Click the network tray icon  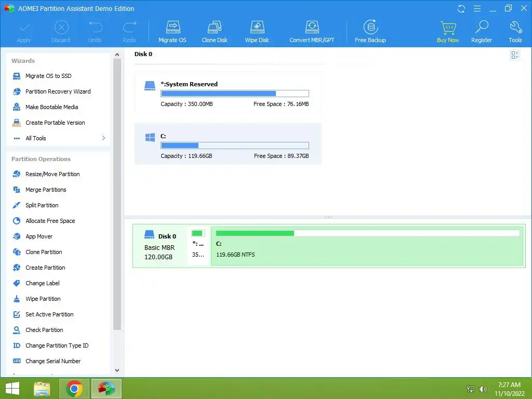[x=470, y=389]
